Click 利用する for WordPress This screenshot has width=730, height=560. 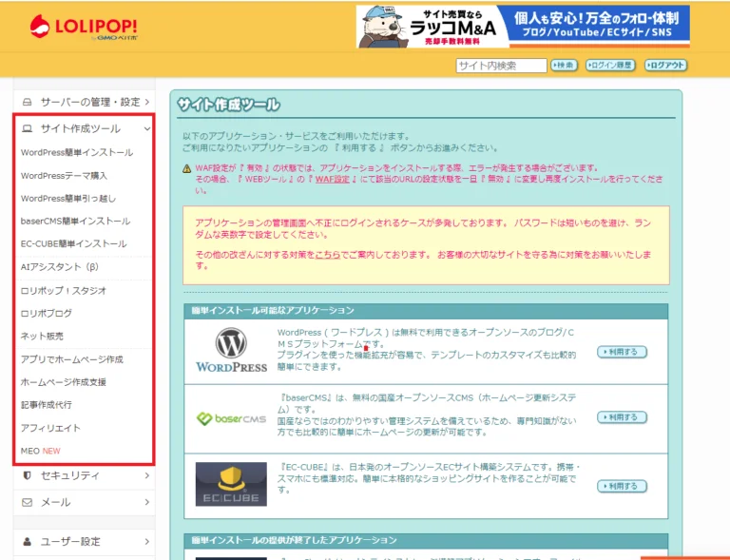tap(622, 352)
